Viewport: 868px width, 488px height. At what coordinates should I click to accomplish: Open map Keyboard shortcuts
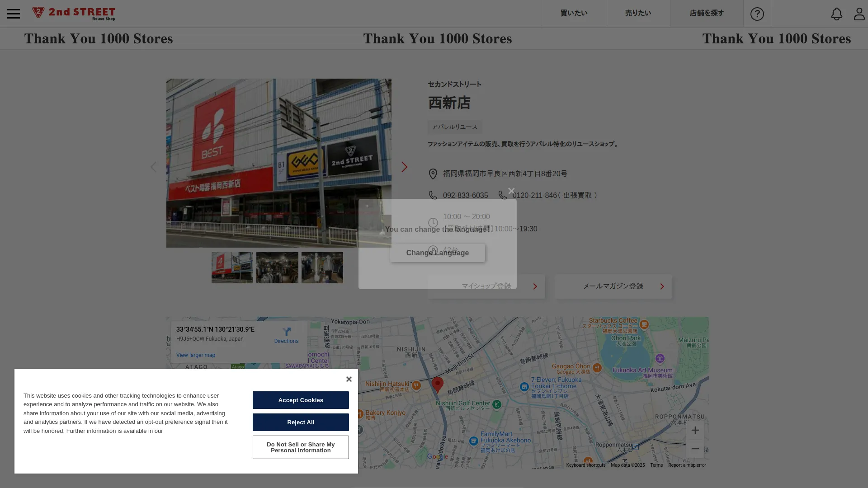click(585, 465)
